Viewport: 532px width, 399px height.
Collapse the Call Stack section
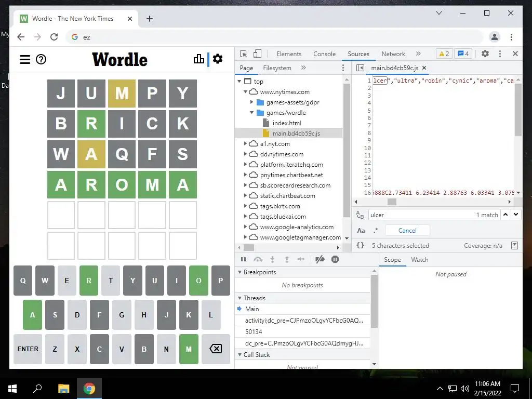pyautogui.click(x=240, y=354)
